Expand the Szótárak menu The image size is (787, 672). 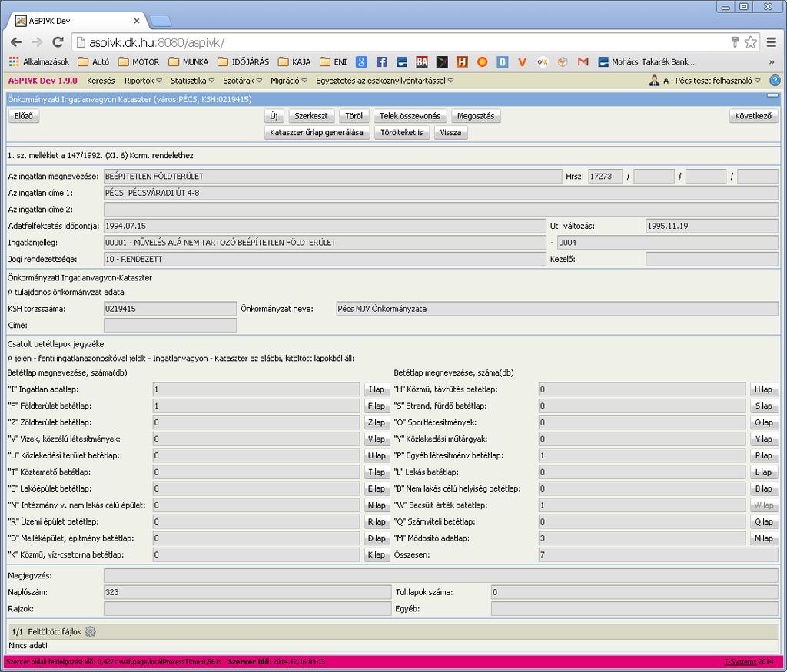[x=242, y=80]
